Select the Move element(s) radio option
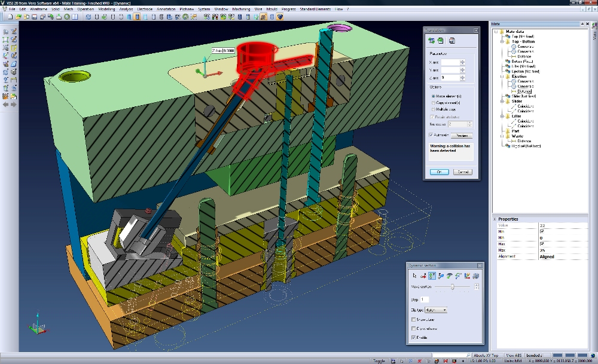This screenshot has width=598, height=364. coord(434,96)
